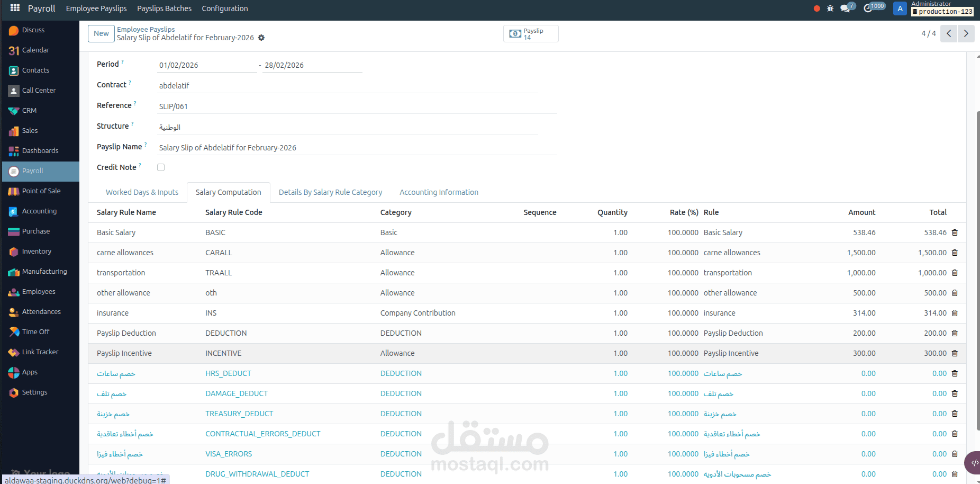Sort by Total column header
The width and height of the screenshot is (980, 484).
click(x=938, y=212)
